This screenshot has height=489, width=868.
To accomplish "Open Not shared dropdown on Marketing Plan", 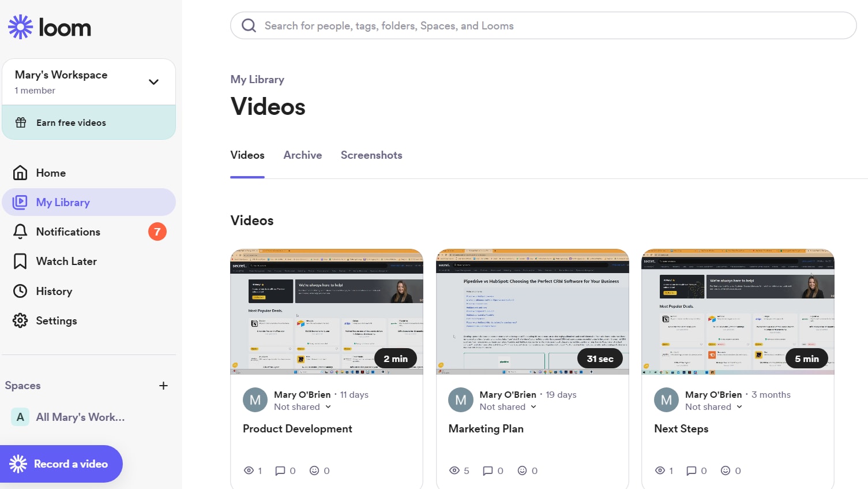I will 508,406.
